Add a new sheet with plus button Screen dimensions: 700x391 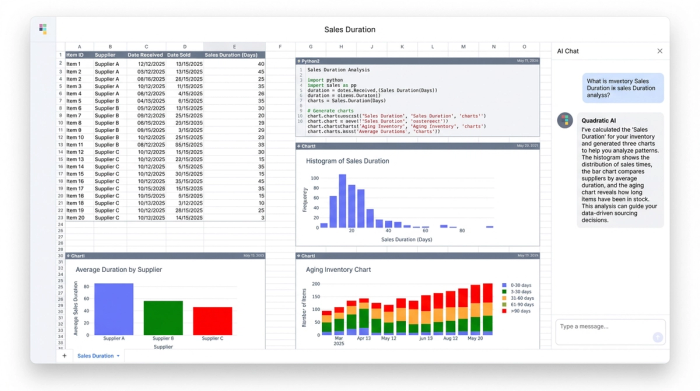coord(64,356)
